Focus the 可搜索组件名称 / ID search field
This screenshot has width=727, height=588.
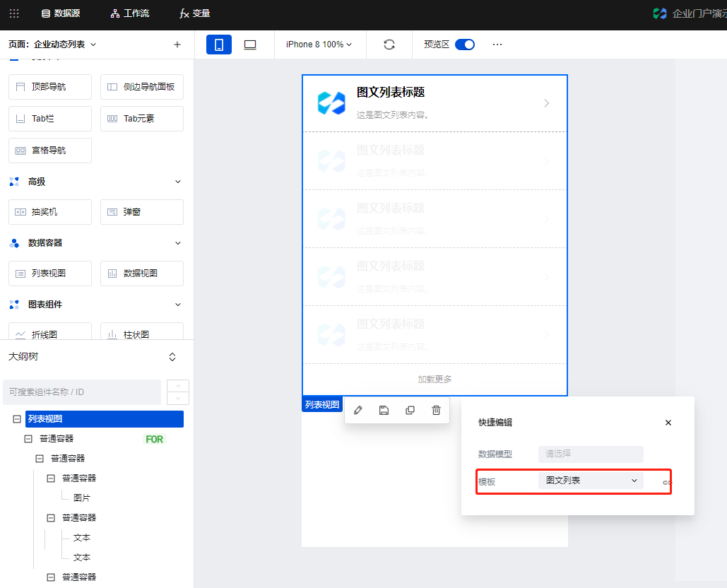pyautogui.click(x=82, y=392)
